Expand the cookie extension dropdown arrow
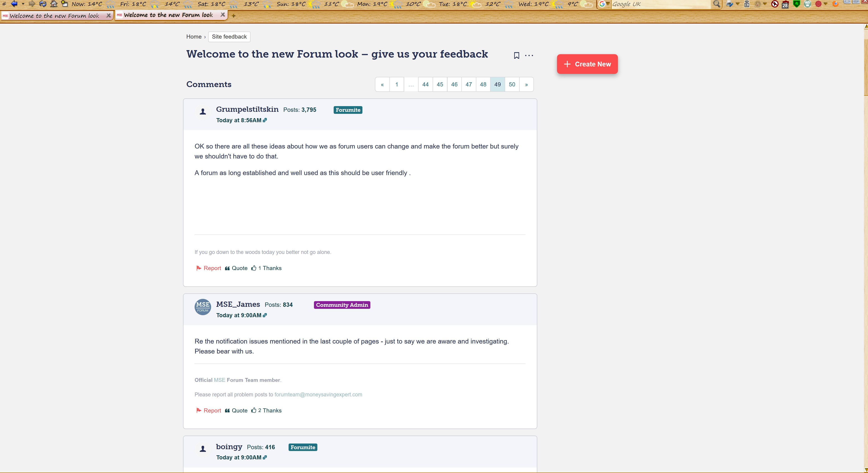This screenshot has width=868, height=473. coord(765,4)
